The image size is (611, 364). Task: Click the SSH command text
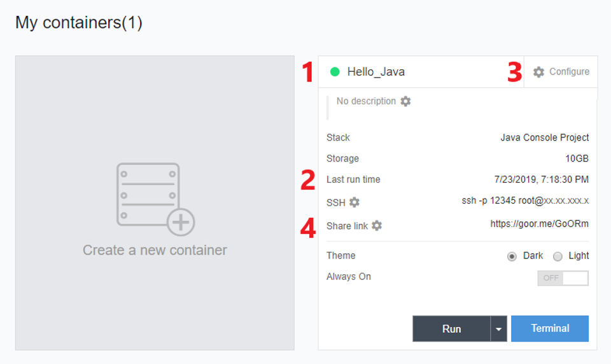pos(524,201)
